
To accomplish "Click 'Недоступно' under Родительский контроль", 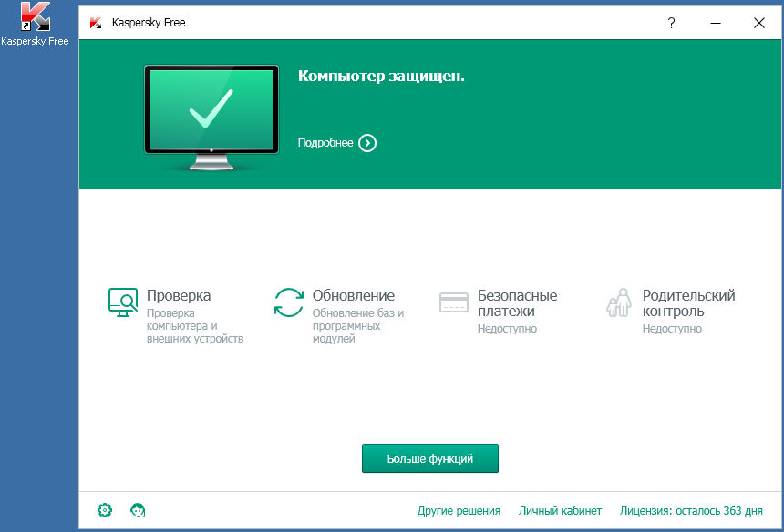I will point(672,329).
